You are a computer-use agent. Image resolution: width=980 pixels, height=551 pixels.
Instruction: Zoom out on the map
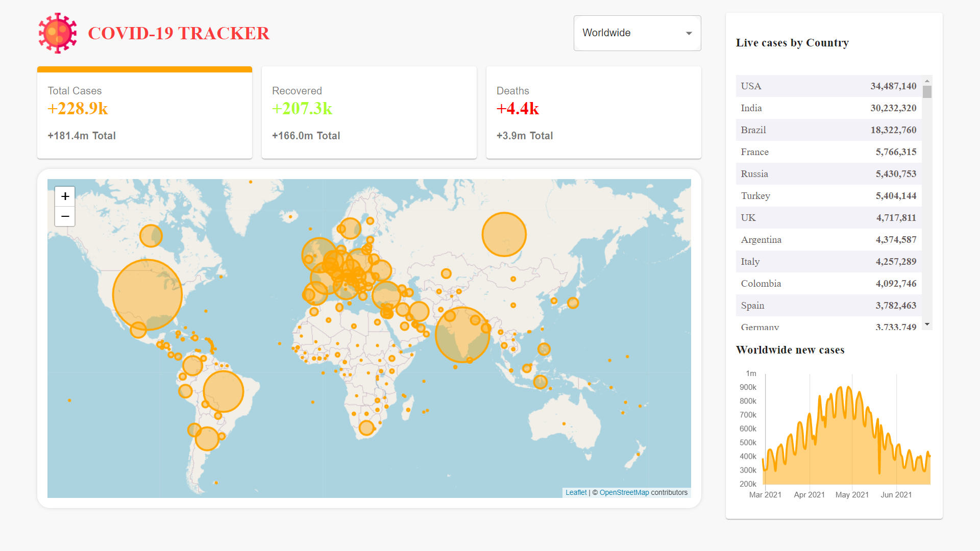click(65, 216)
